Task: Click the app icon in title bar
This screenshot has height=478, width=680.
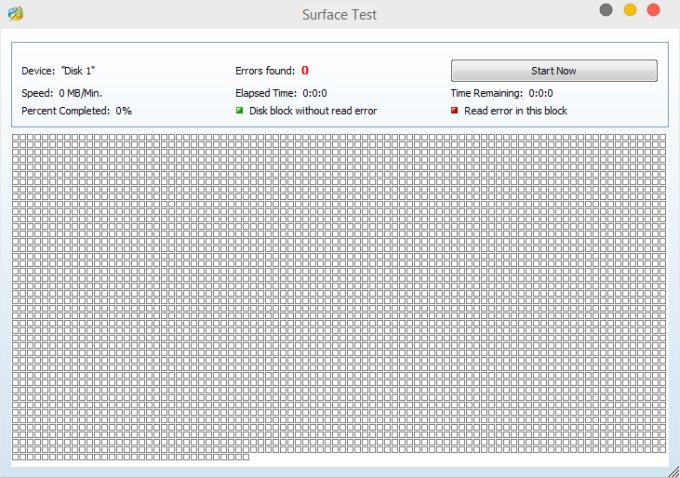Action: (x=16, y=13)
